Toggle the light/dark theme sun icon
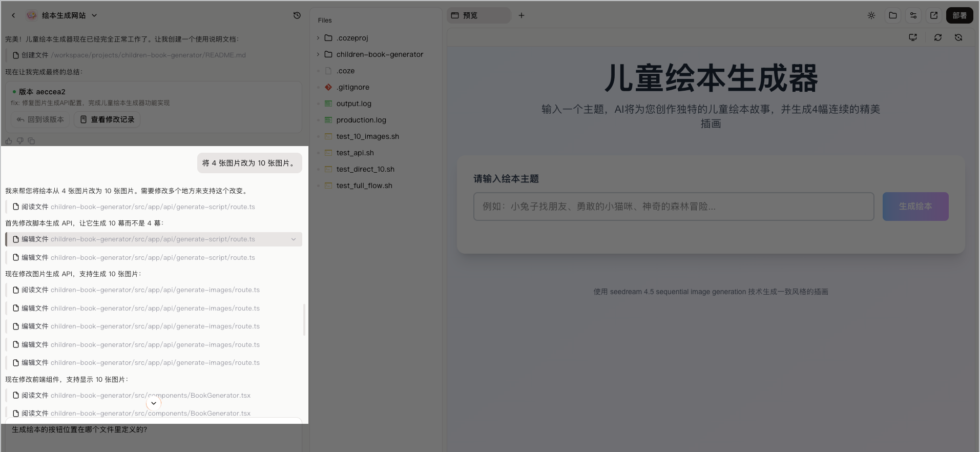The height and width of the screenshot is (452, 980). 871,15
